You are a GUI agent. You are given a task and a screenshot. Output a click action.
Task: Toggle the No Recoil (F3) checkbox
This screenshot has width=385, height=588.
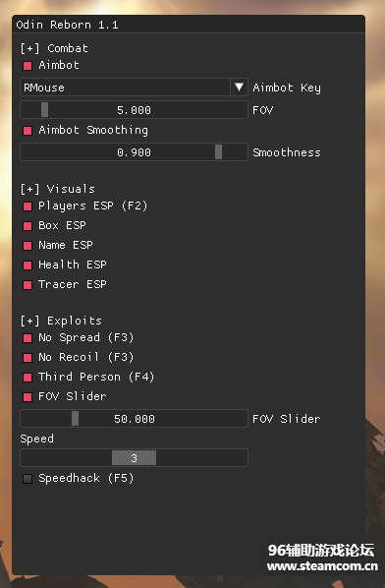coord(27,357)
